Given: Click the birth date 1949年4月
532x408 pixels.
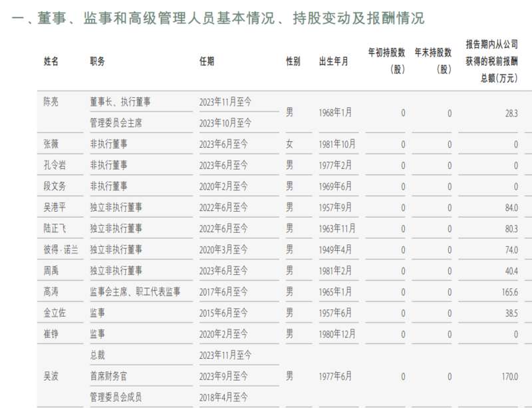Looking at the screenshot, I should pos(335,250).
